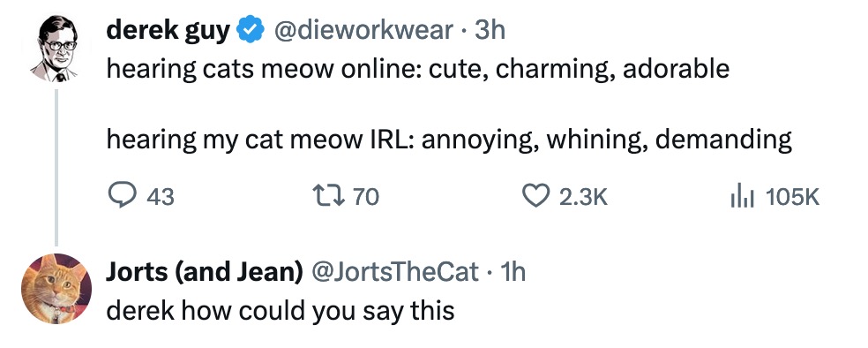Click the derek guy display name
The image size is (868, 348).
coord(168,32)
